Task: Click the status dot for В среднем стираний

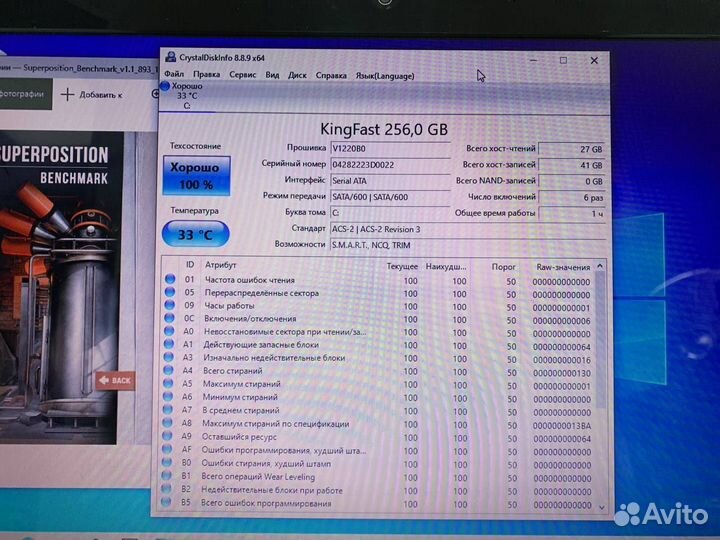Action: [x=168, y=409]
